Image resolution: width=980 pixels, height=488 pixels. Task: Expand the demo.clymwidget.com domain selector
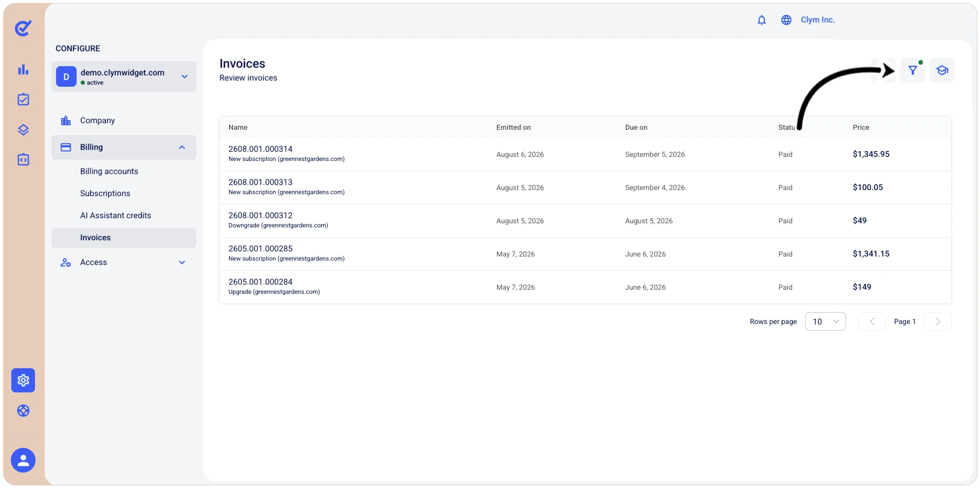pos(124,77)
